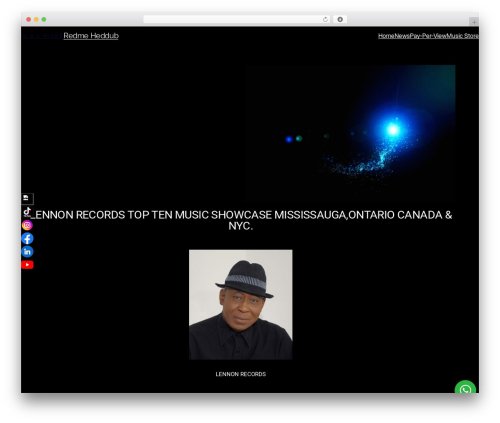Open the green WhatsApp chat button
Viewport: 500px width, 423px height.
coord(465,388)
